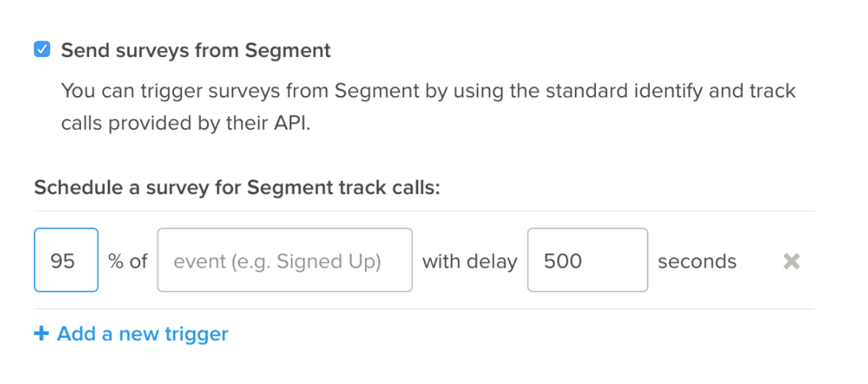Click the "seconds" unit label
The image size is (868, 384).
pyautogui.click(x=697, y=261)
